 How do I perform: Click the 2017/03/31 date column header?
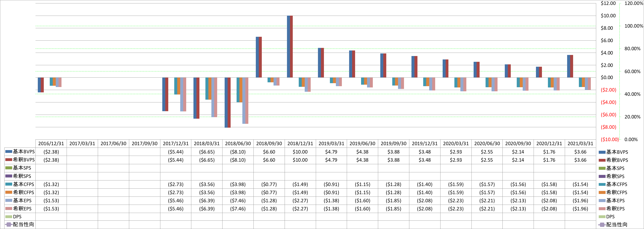coord(82,143)
